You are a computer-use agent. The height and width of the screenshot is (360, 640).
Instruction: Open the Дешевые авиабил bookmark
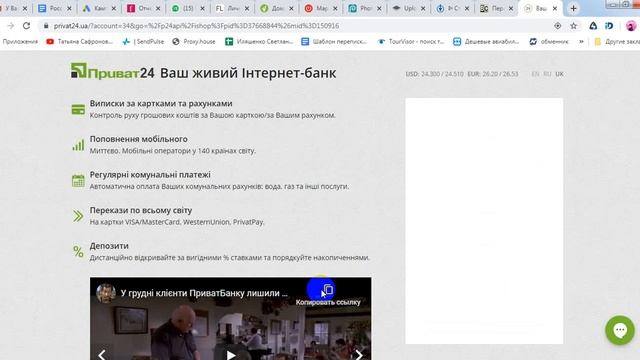pyautogui.click(x=486, y=42)
